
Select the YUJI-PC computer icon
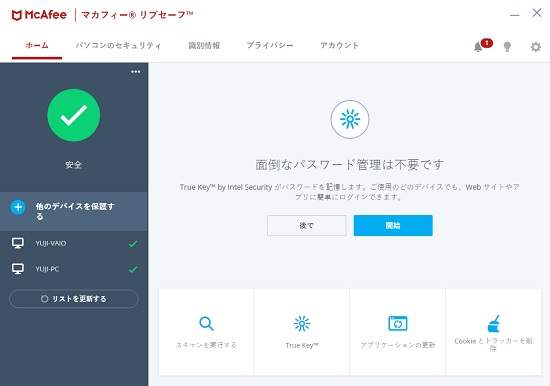coord(18,269)
